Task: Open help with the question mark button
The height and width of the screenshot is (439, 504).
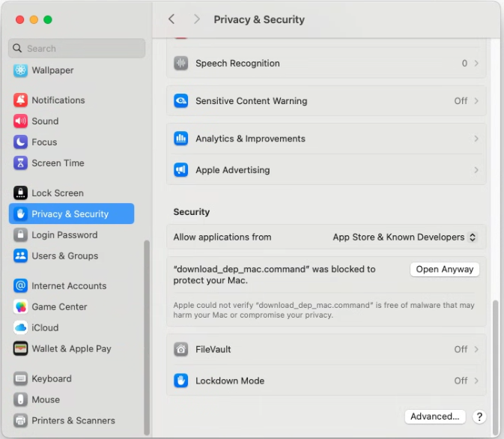Action: click(479, 417)
